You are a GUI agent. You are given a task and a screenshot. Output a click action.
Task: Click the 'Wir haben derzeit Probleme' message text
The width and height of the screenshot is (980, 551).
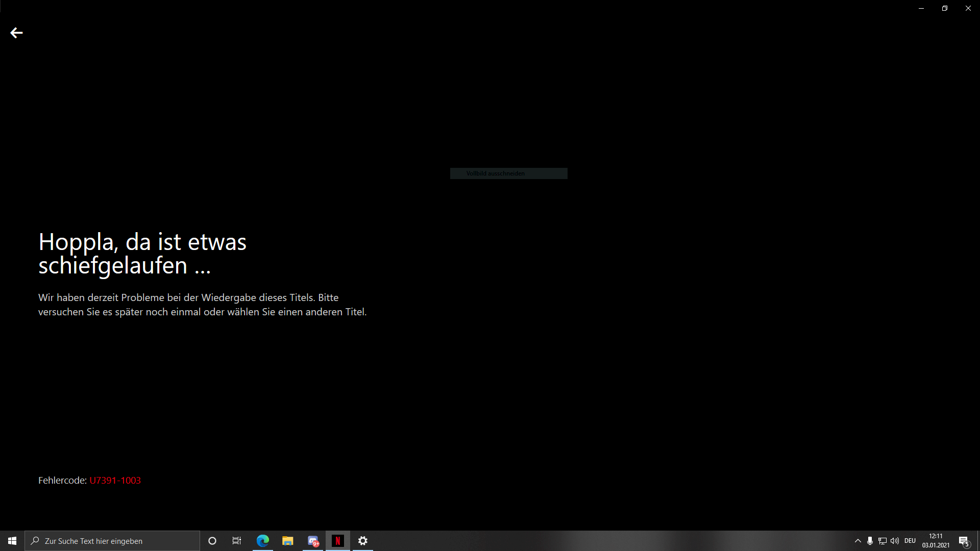pyautogui.click(x=202, y=305)
